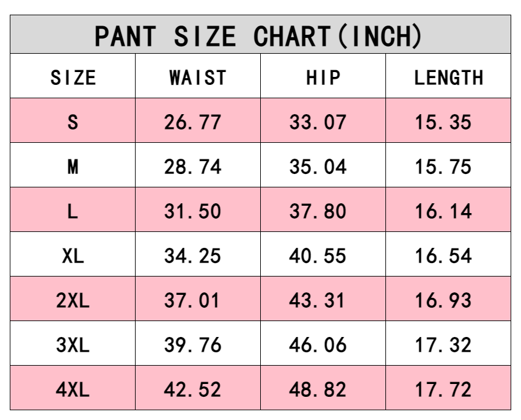
Task: Select hip value 48.82
Action: tap(318, 389)
